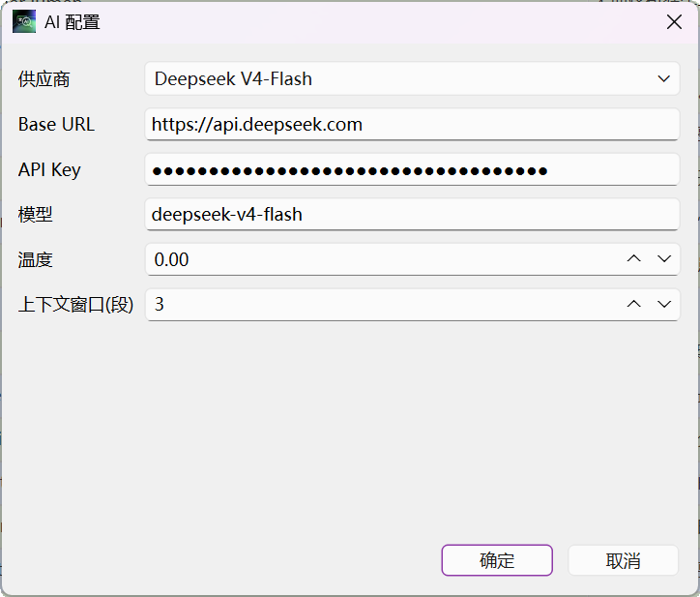Viewport: 700px width, 597px height.
Task: Confirm settings with the 确定 button
Action: [497, 560]
